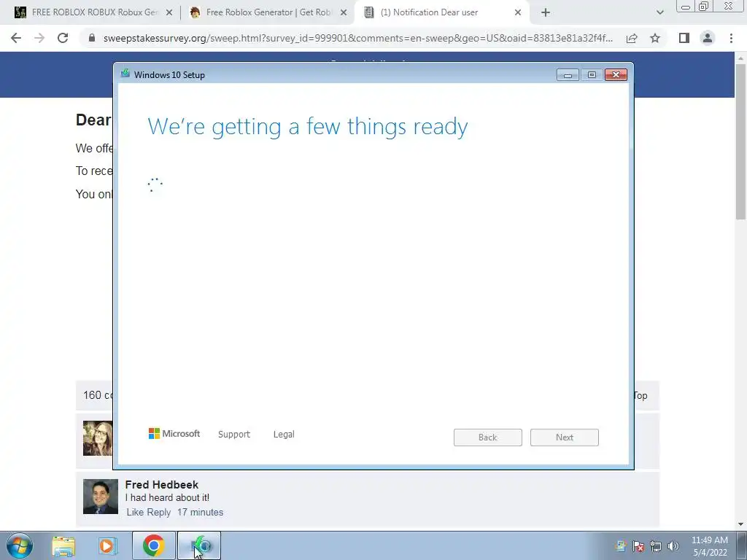Open the taskbar clock and date
The height and width of the screenshot is (560, 747).
709,546
